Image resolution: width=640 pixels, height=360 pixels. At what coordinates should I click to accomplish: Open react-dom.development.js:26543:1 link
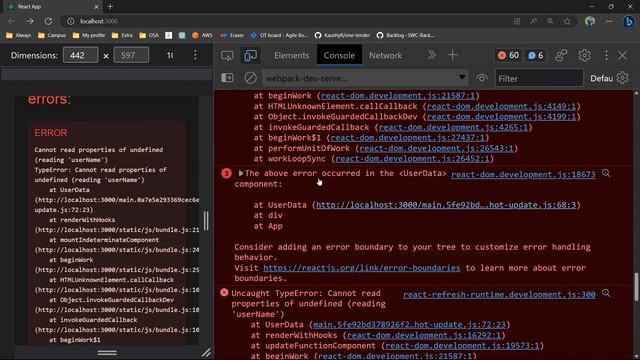pyautogui.click(x=436, y=148)
